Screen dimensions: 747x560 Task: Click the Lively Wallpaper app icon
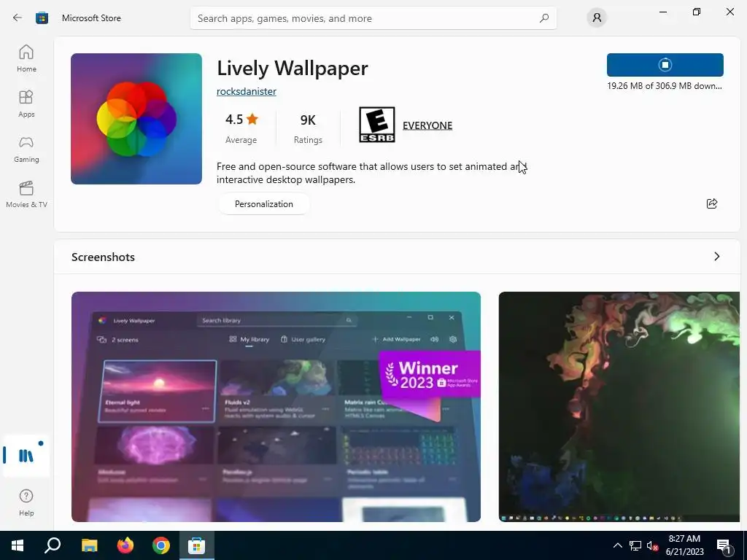pos(136,119)
